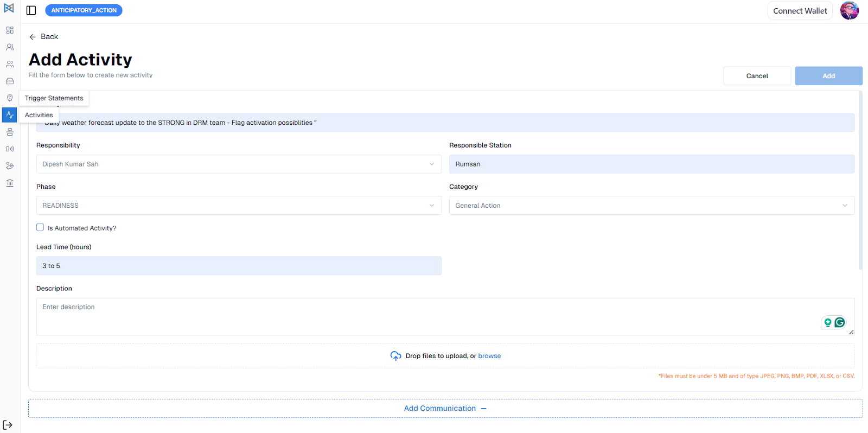Open the broadcast communication icon in sidebar

(x=10, y=149)
